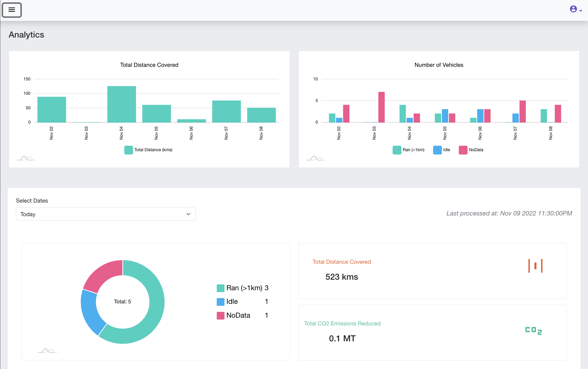Click the Nov 04 bar in Total Distance chart
The width and height of the screenshot is (588, 369).
(x=122, y=104)
